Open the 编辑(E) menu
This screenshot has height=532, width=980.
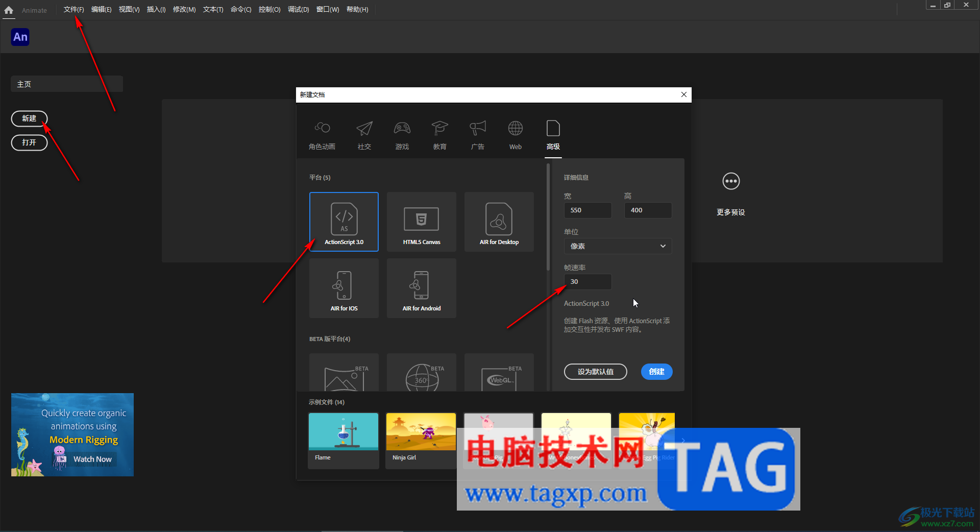(101, 10)
